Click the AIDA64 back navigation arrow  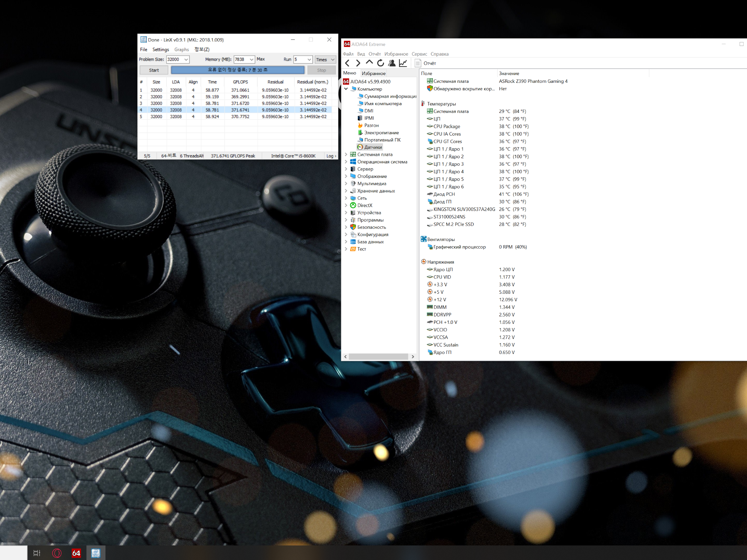[x=347, y=63]
